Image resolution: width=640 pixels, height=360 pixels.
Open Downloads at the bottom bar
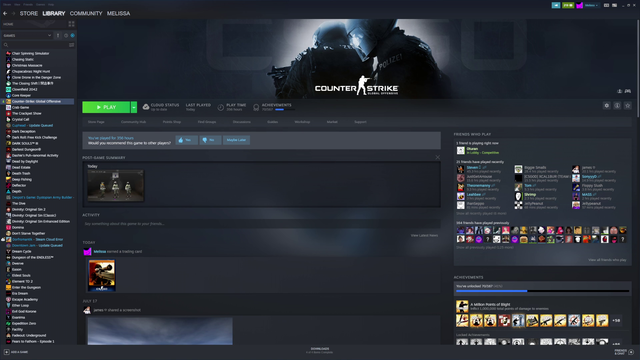(320, 350)
